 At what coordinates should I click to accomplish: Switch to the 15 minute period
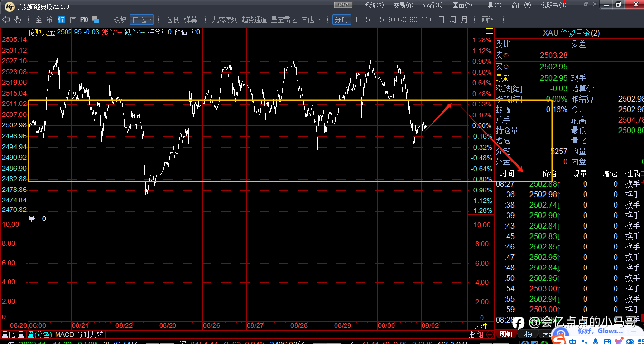[379, 19]
